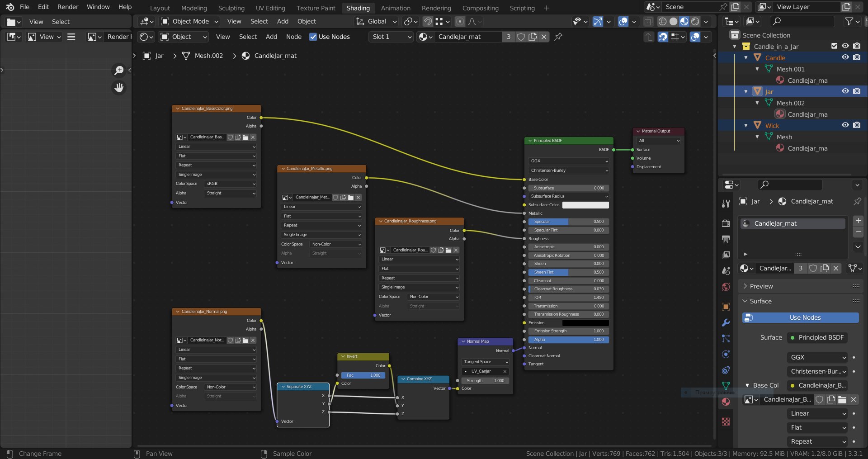Toggle the Use Nodes checkbox

point(313,37)
